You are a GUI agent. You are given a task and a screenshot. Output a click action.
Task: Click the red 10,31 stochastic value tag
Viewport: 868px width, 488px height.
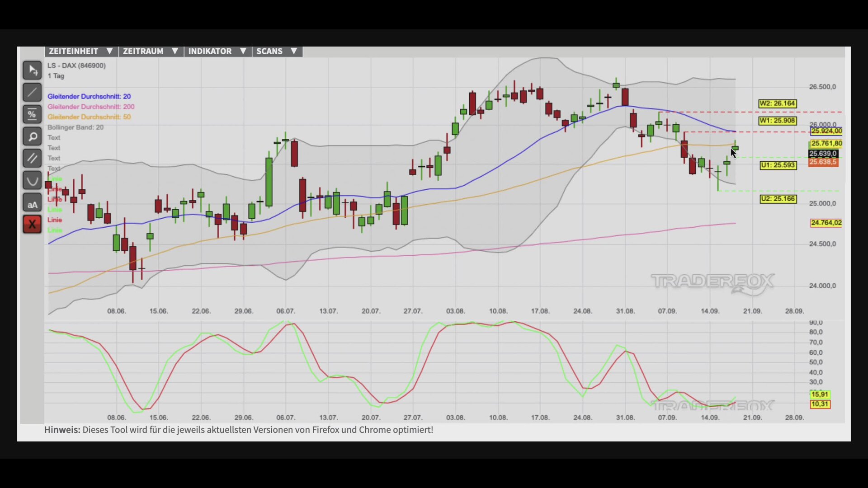(820, 404)
